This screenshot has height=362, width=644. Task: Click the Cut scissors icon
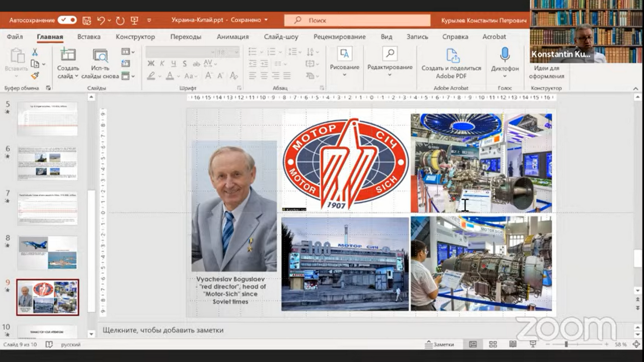click(x=35, y=52)
